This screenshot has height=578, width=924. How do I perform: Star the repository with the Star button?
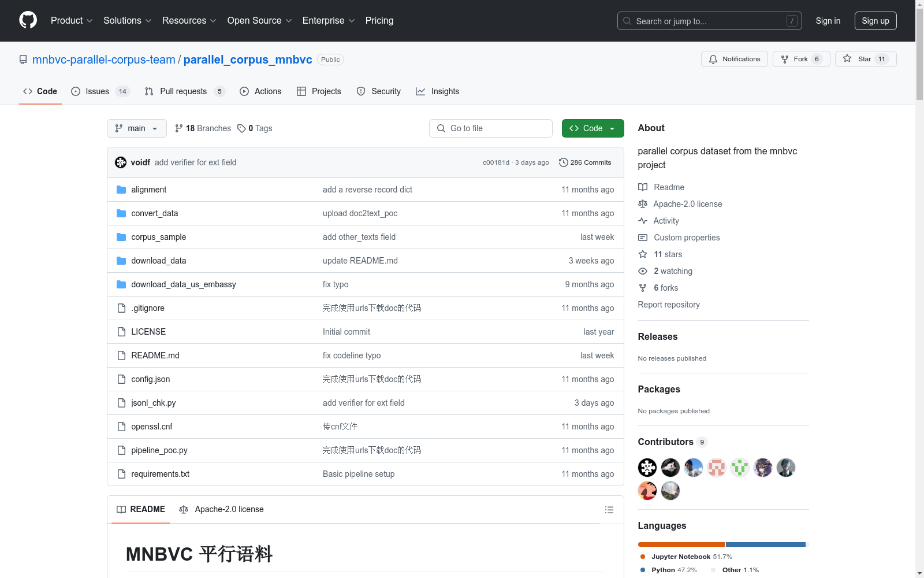point(866,59)
